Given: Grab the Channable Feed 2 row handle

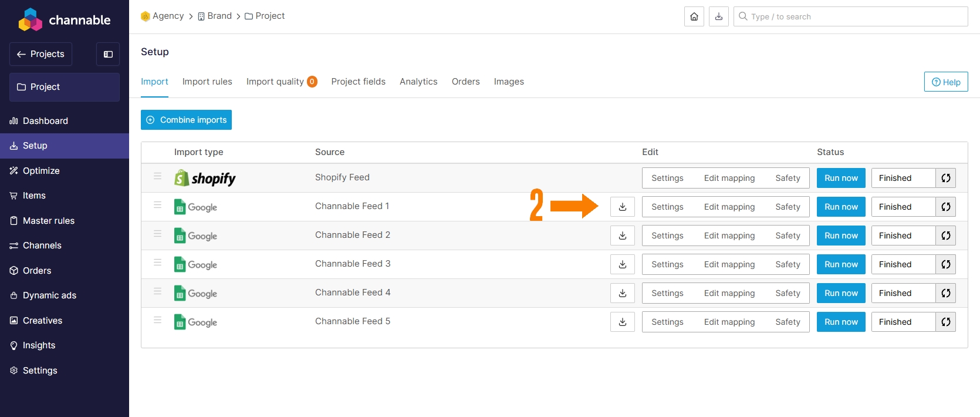Looking at the screenshot, I should tap(157, 234).
